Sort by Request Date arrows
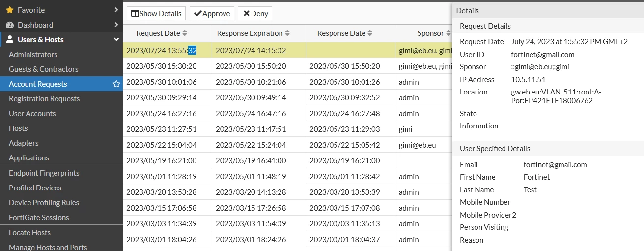The image size is (644, 251). pyautogui.click(x=185, y=33)
